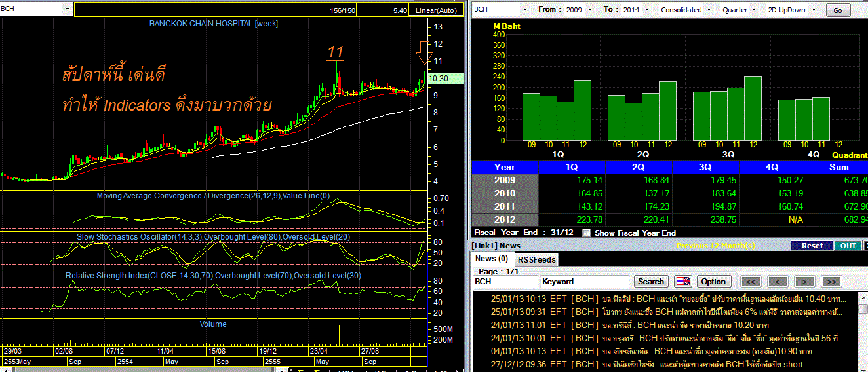Click the news symbol field containing BCH
The height and width of the screenshot is (372, 868).
505,281
